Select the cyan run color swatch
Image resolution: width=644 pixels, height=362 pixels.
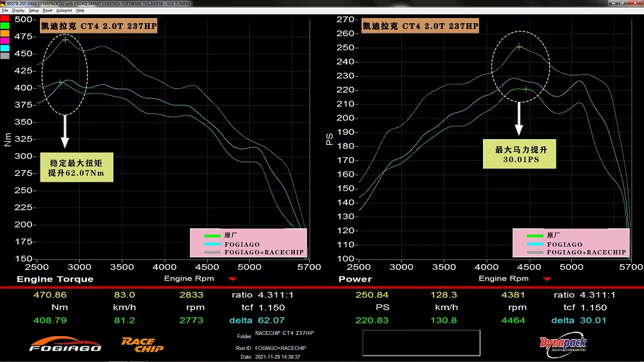tap(5, 48)
